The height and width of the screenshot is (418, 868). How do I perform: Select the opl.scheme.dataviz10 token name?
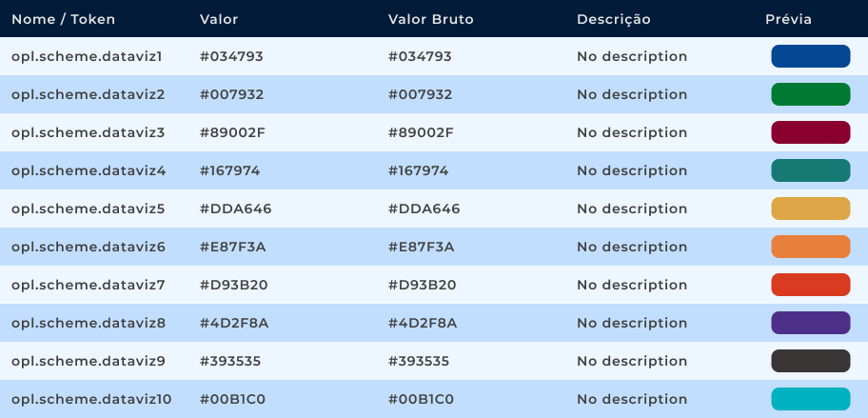click(91, 399)
